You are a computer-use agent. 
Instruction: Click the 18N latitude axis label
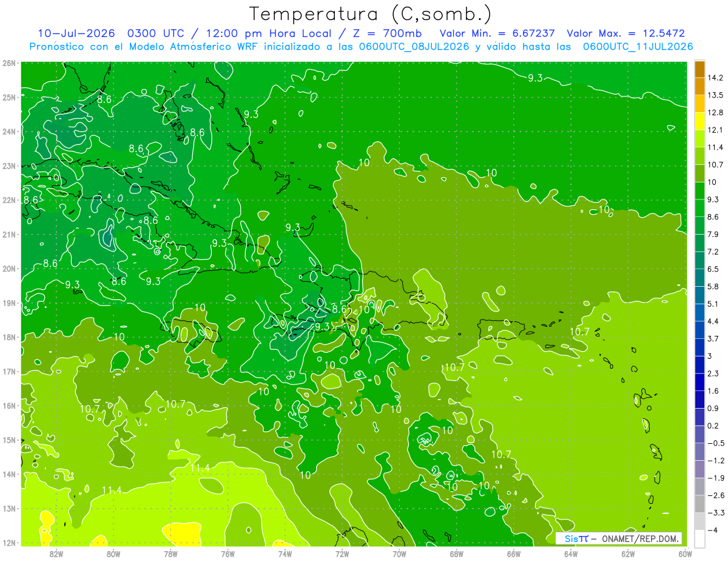(8, 337)
